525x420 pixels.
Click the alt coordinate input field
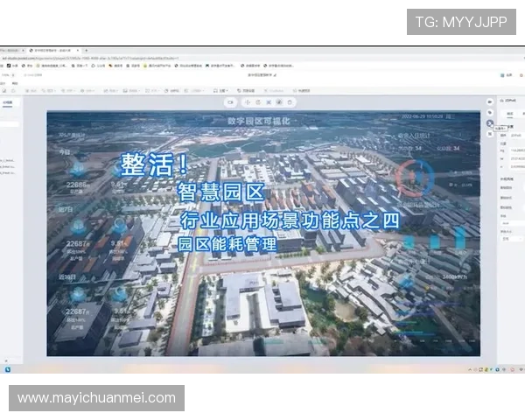click(517, 166)
